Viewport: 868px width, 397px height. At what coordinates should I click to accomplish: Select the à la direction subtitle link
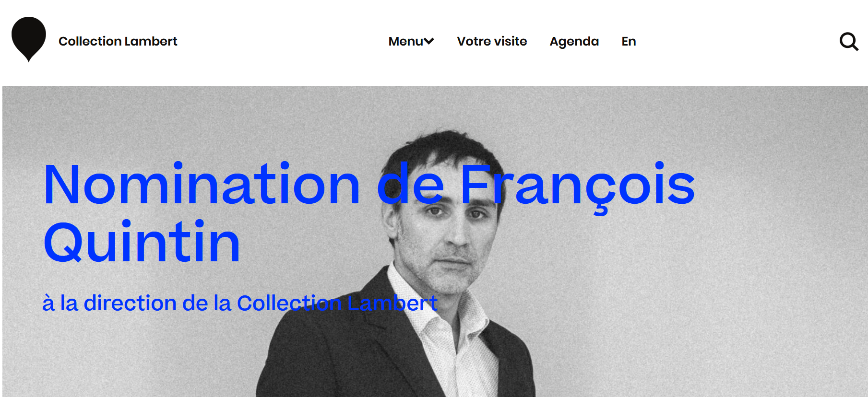pyautogui.click(x=240, y=303)
